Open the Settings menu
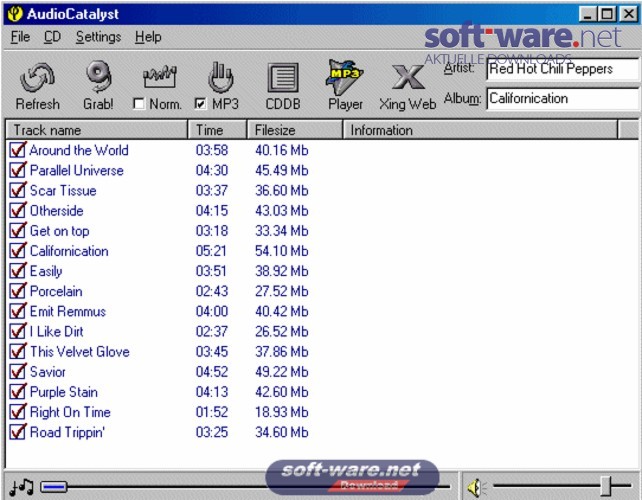Screen dimensions: 642x500 (98, 37)
